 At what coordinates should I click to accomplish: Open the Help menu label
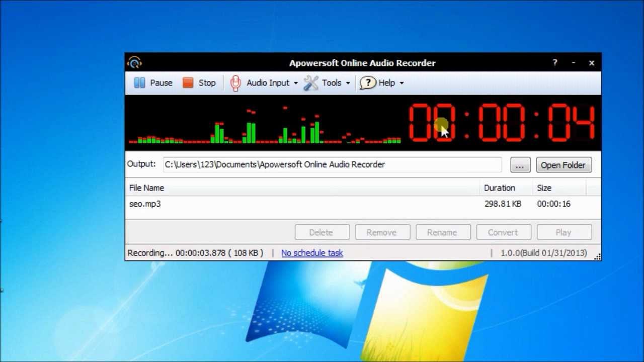pos(387,83)
